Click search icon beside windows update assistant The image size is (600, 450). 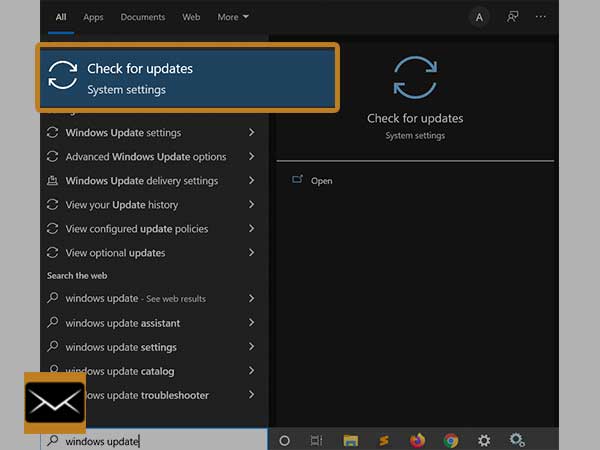pos(53,322)
